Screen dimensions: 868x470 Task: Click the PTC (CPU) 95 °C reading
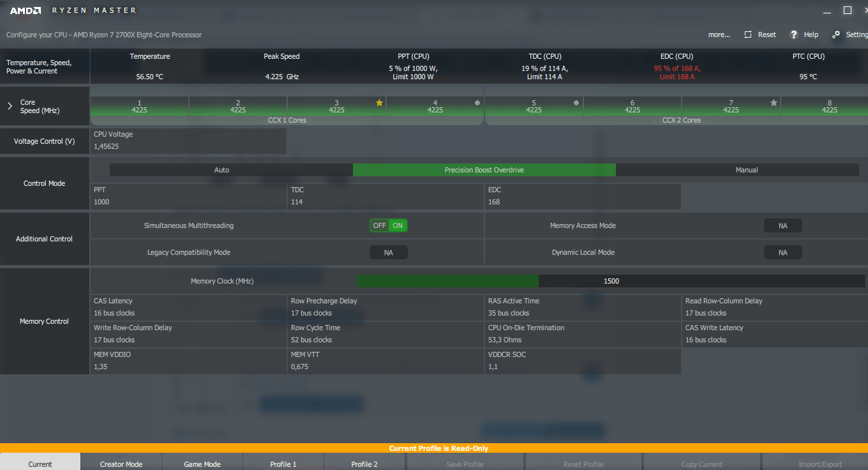point(808,77)
